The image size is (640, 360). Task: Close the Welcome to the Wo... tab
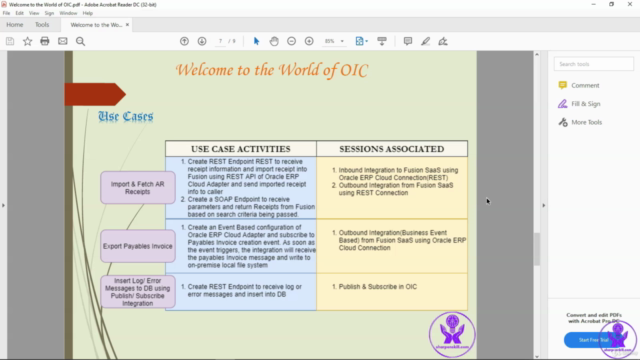(x=127, y=25)
